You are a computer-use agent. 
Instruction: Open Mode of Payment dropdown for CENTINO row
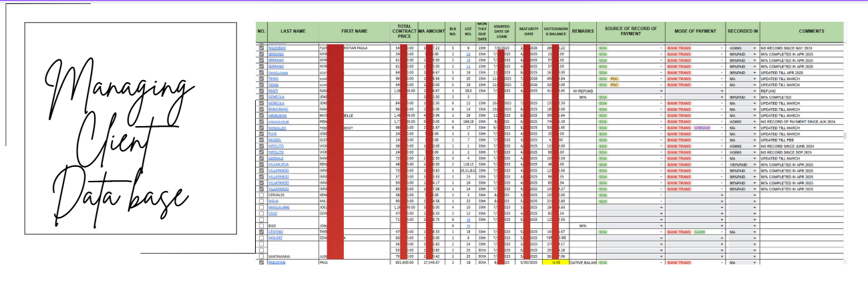click(x=722, y=232)
